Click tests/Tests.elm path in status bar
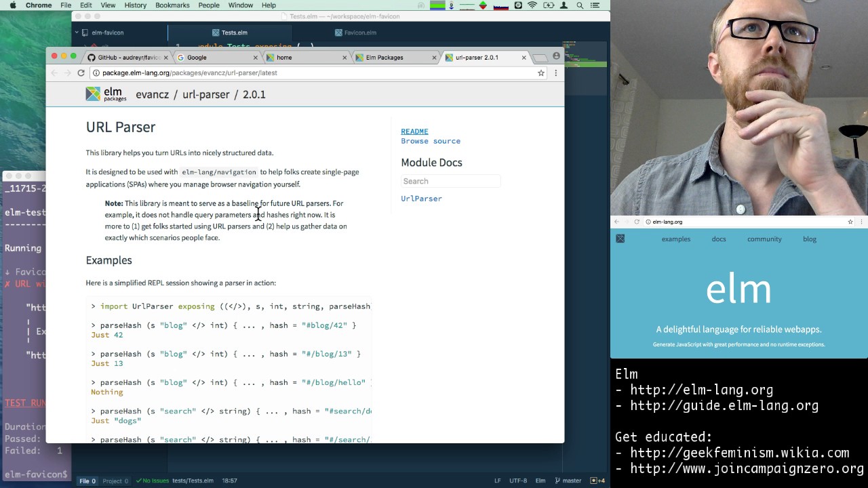This screenshot has width=868, height=488. (193, 481)
